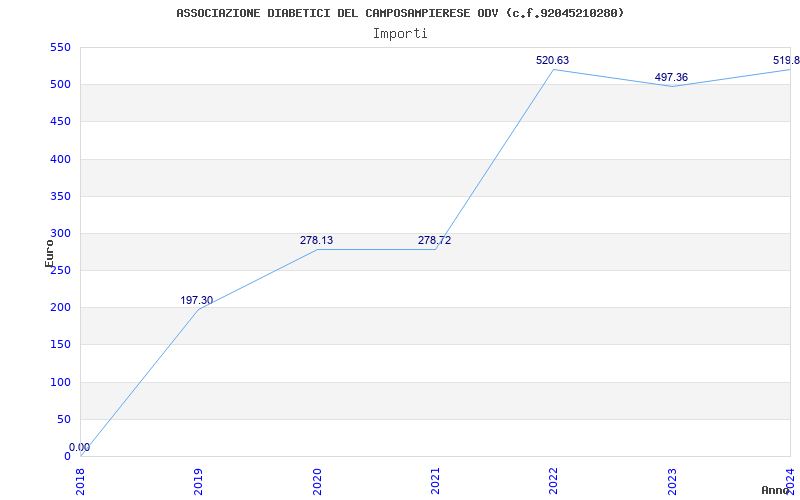This screenshot has height=500, width=800.
Task: Click the y-axis value 300
Action: click(x=60, y=234)
